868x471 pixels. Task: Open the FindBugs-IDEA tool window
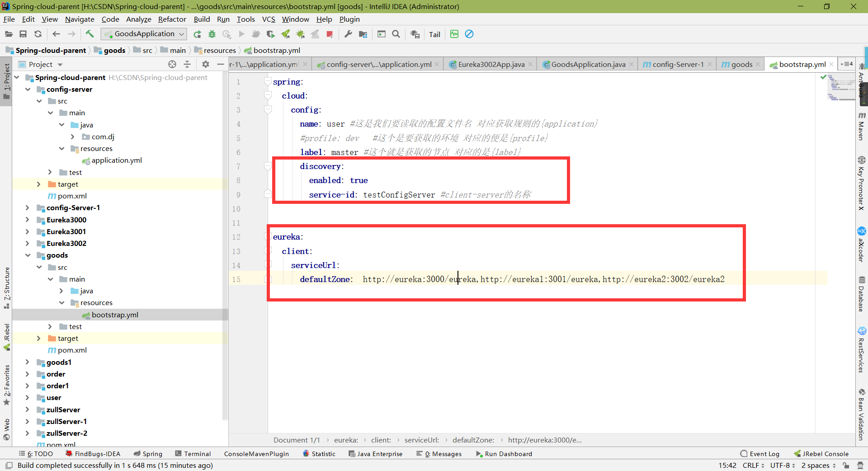click(x=93, y=454)
